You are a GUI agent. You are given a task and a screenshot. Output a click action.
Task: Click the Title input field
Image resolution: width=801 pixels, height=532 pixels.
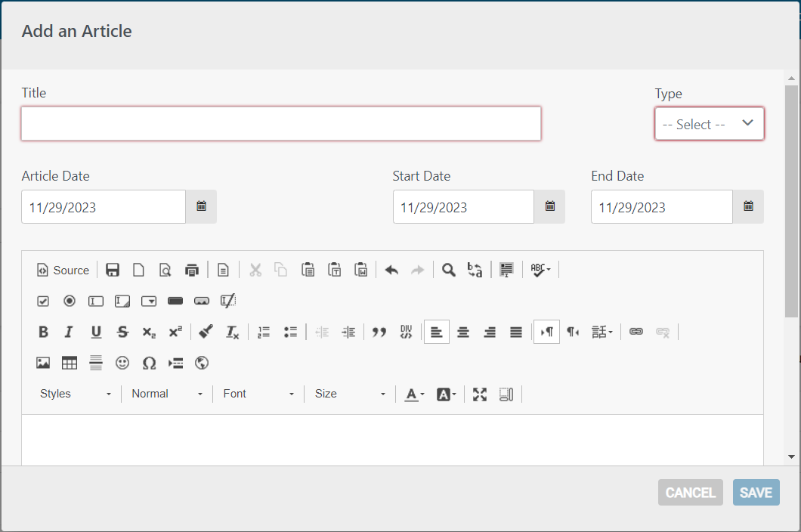[x=281, y=124]
